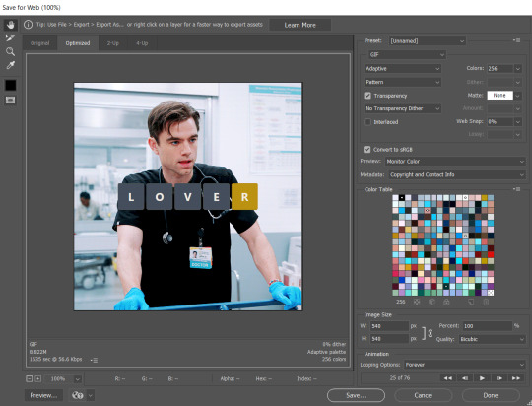
Task: Select top-left swatch in Color Table
Action: 395,197
